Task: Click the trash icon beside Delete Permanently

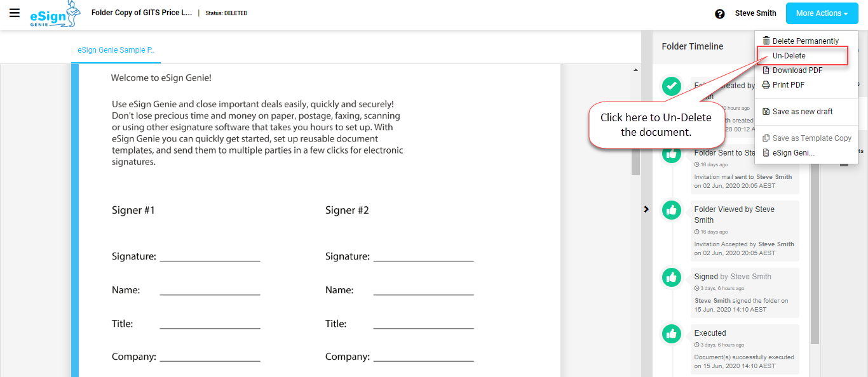Action: tap(766, 41)
